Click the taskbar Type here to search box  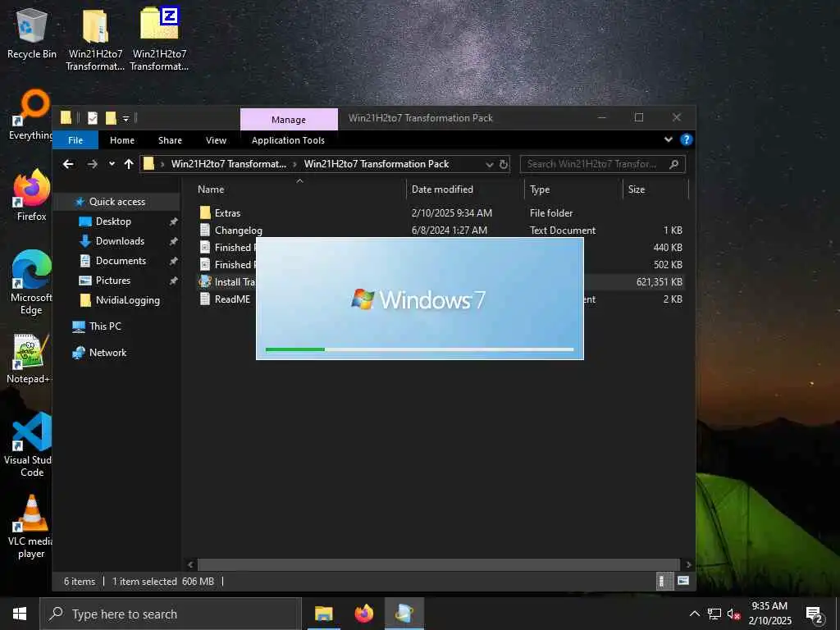click(x=171, y=614)
